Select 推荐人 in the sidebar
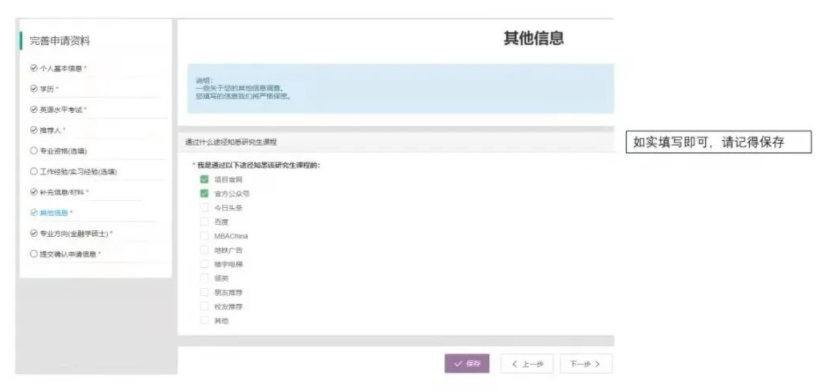 click(48, 130)
